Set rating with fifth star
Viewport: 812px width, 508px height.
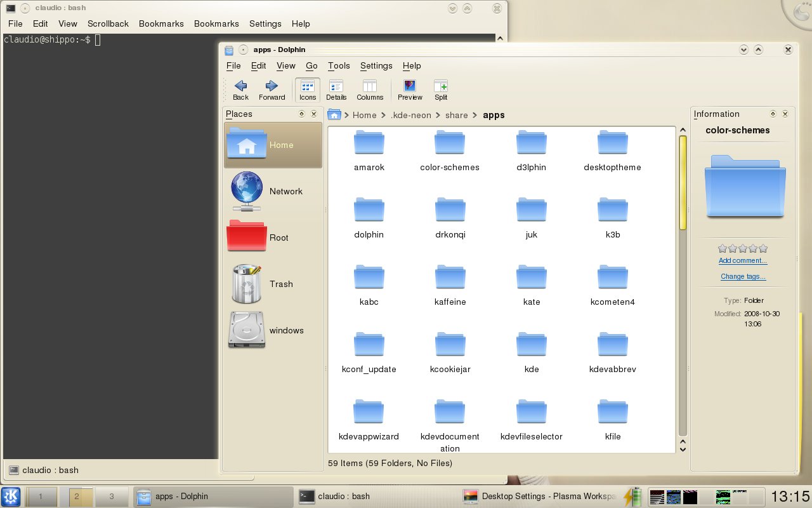[763, 248]
